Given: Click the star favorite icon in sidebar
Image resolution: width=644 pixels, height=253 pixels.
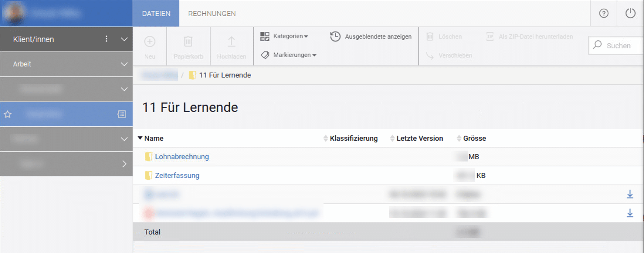Looking at the screenshot, I should pyautogui.click(x=8, y=114).
